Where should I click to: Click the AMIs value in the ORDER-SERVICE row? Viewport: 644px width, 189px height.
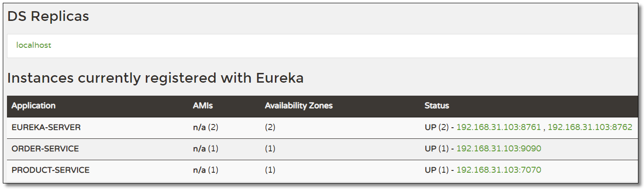click(205, 149)
